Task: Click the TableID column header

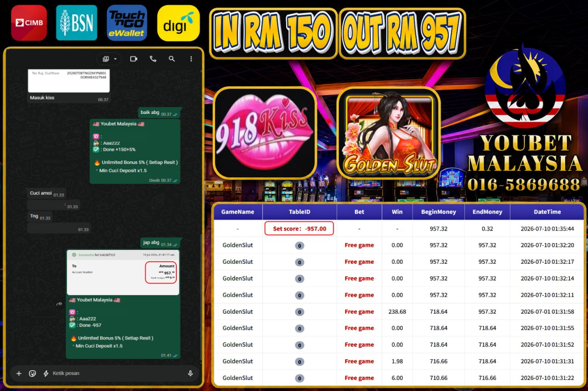Action: point(300,212)
